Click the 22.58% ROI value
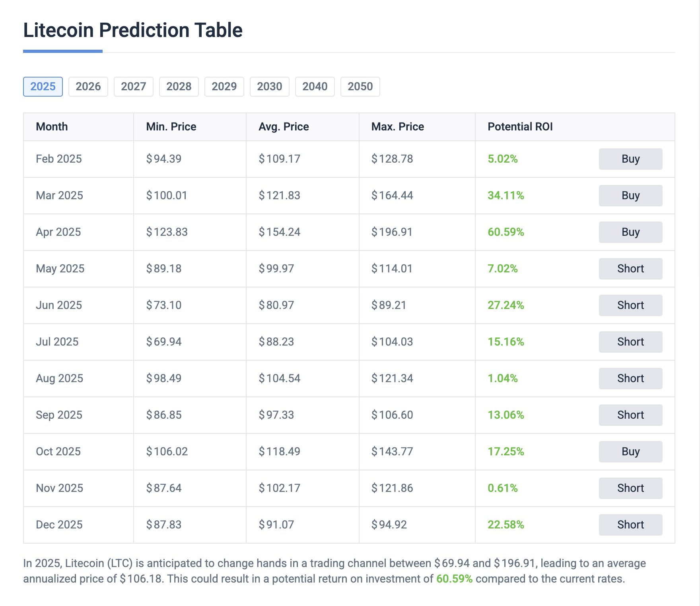This screenshot has height=606, width=700. [506, 525]
